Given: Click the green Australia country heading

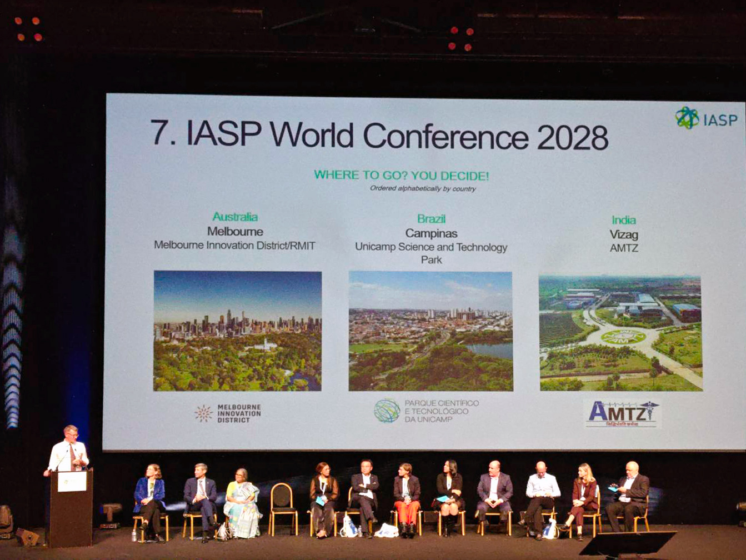Looking at the screenshot, I should point(235,217).
